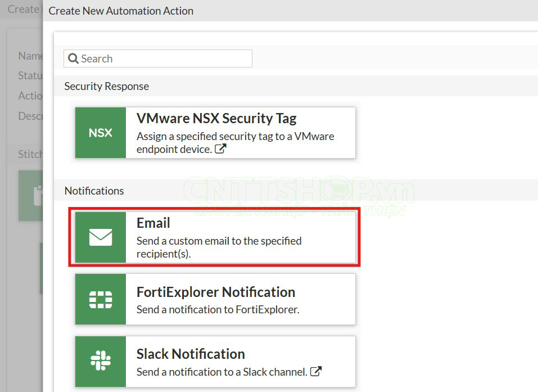Pick the Slack Notification title
Screen dimensions: 538x392
click(x=191, y=354)
